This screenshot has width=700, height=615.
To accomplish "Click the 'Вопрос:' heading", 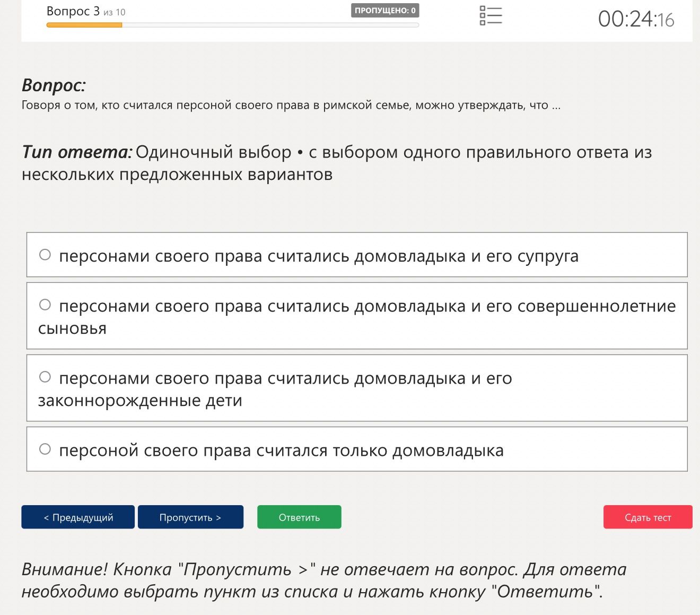I will click(54, 85).
